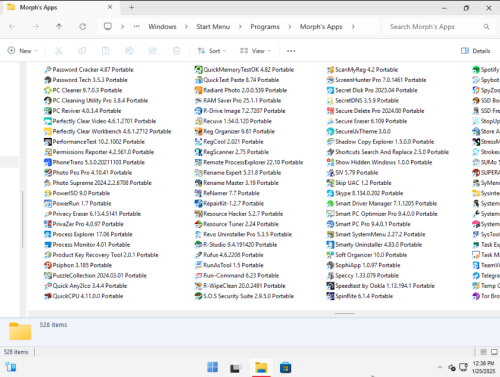Navigate to the Start Menu breadcrumb

213,27
